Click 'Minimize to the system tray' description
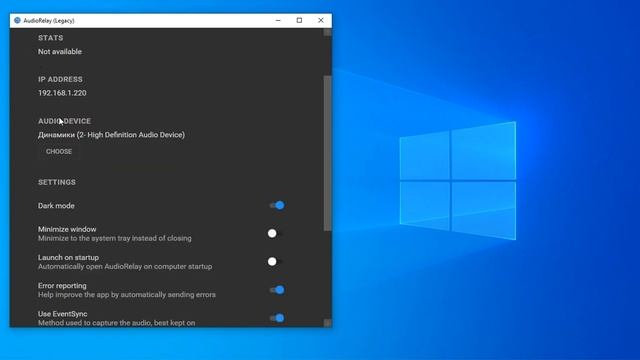Viewport: 640px width, 360px height. tap(115, 238)
